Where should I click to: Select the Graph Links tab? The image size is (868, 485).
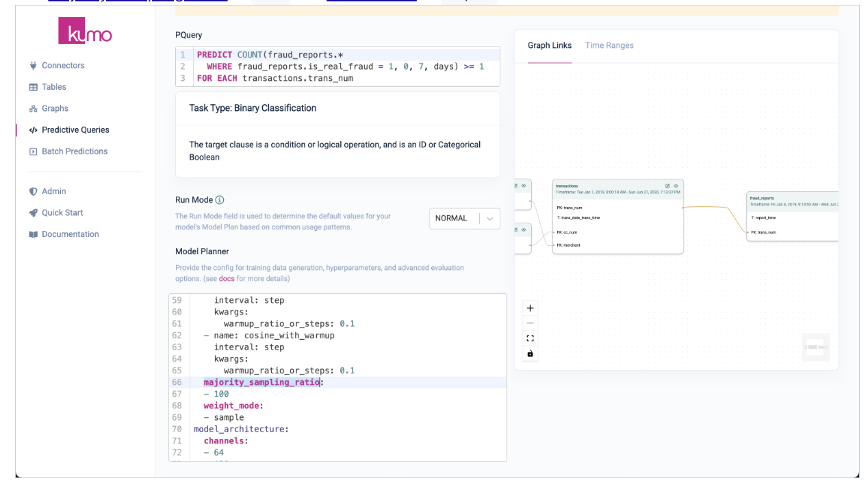tap(549, 45)
